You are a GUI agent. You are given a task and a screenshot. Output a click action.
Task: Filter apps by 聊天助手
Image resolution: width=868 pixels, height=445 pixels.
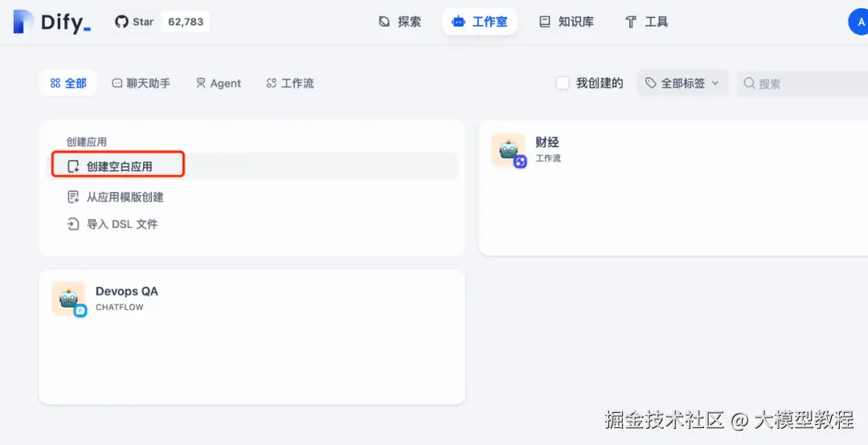coord(141,83)
